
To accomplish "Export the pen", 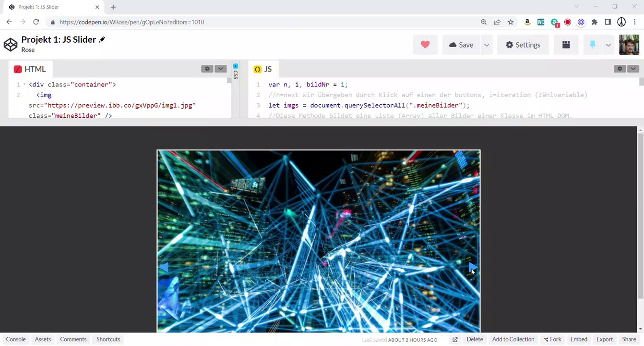I will (x=605, y=339).
